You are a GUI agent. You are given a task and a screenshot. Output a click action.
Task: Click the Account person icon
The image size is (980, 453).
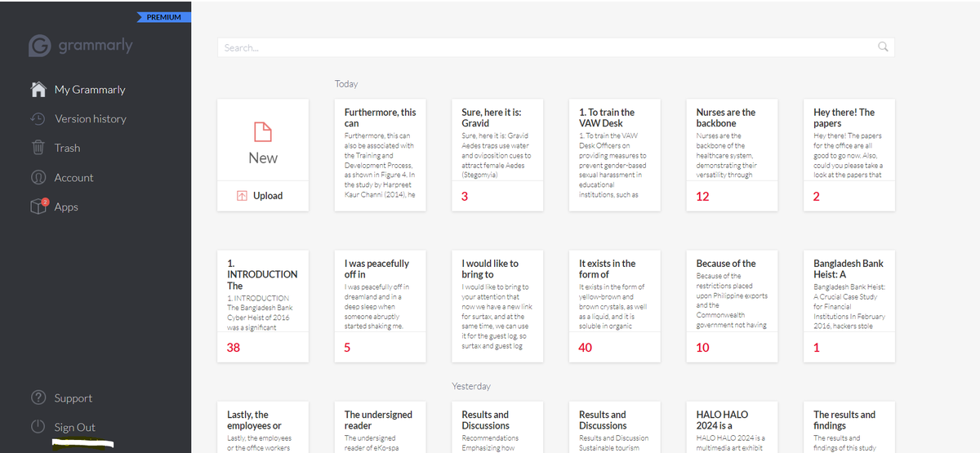coord(38,177)
